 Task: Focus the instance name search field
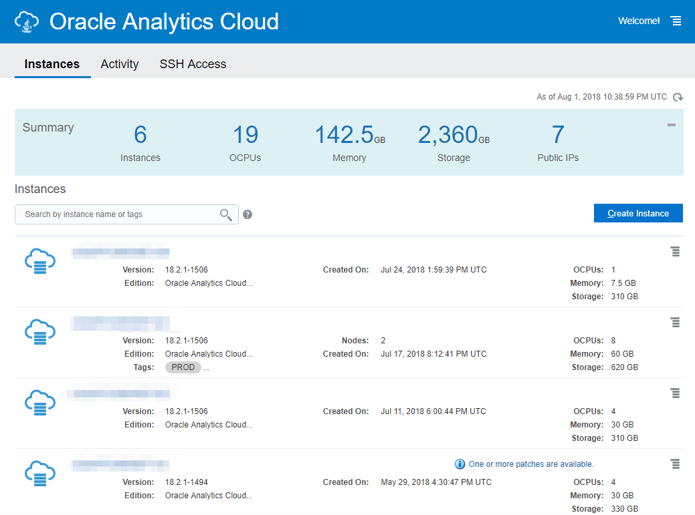(x=126, y=215)
